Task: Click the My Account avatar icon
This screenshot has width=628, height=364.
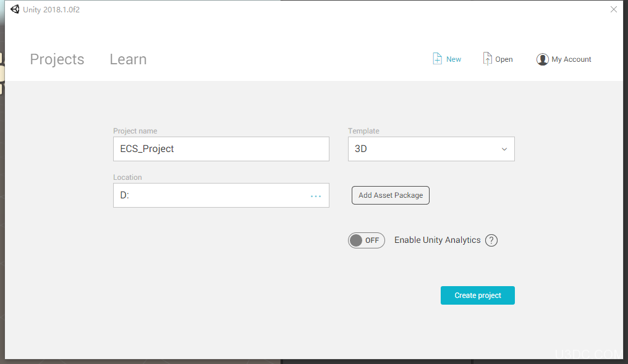Action: [542, 59]
